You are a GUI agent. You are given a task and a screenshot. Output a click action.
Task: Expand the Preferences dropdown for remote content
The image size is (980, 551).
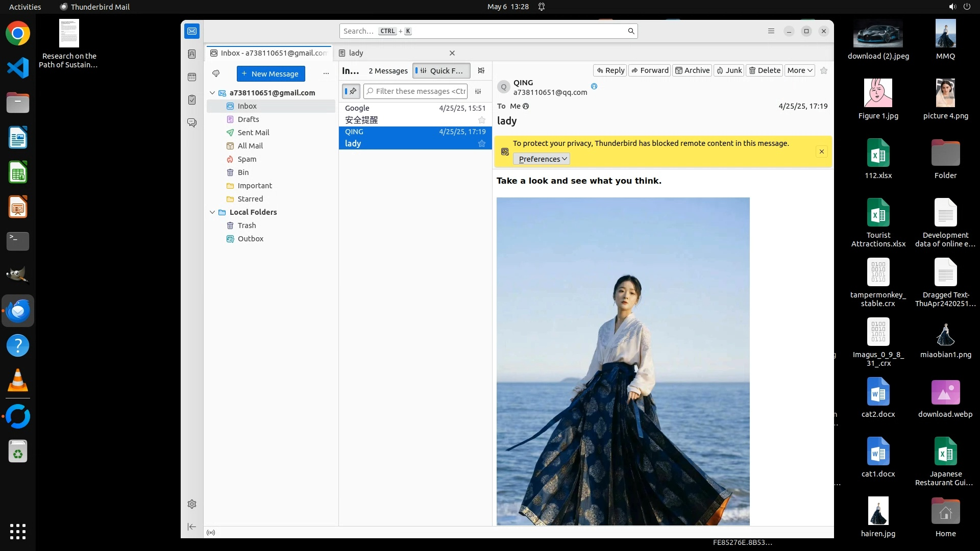click(x=542, y=159)
